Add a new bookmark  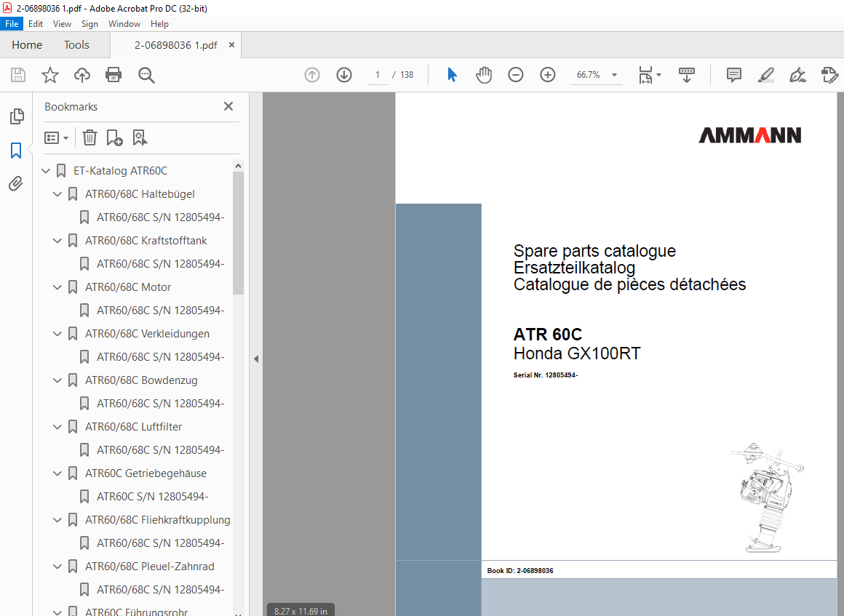coord(114,137)
